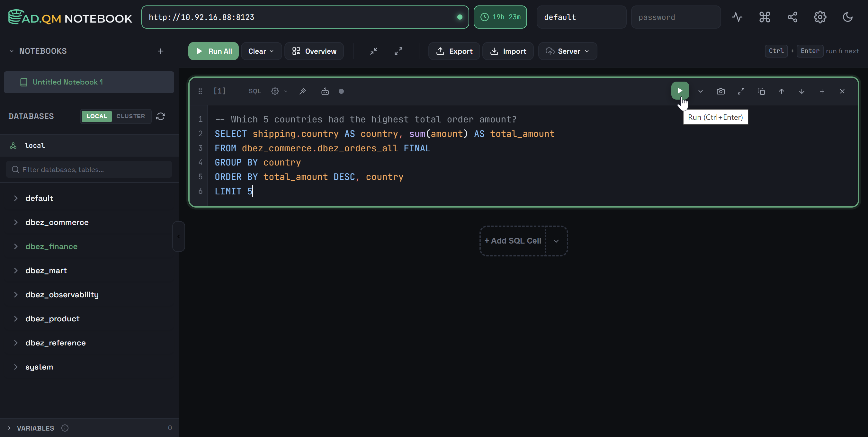Viewport: 868px width, 437px height.
Task: Focus the Filter databases search field
Action: pyautogui.click(x=89, y=169)
